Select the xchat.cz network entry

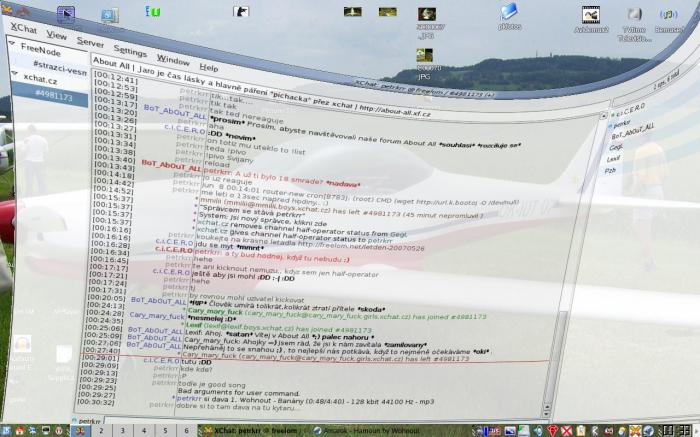(x=40, y=79)
